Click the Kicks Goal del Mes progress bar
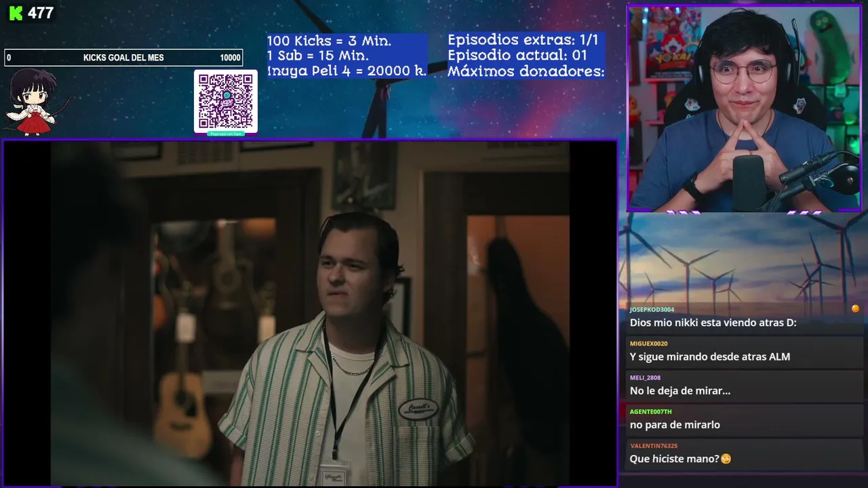This screenshot has height=488, width=868. (x=123, y=58)
